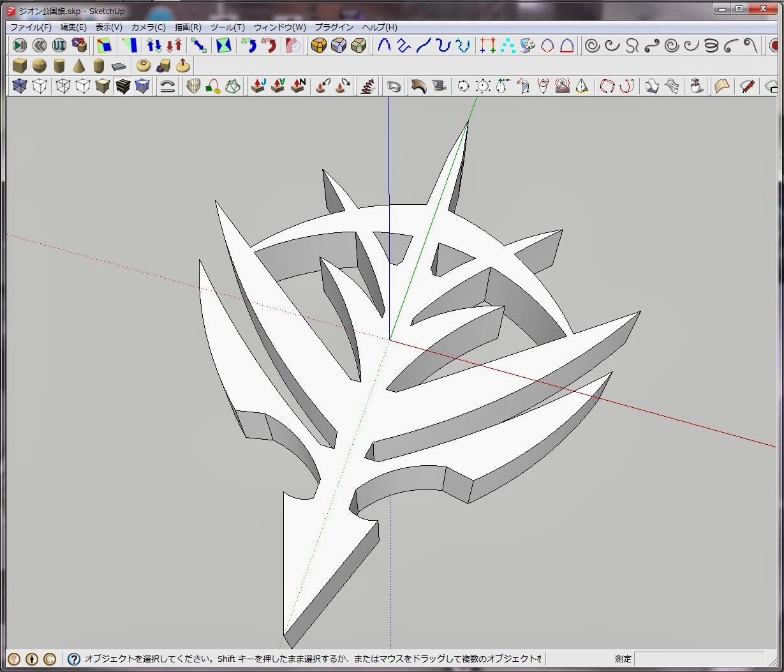
Task: Click the credits person status bar icon
Action: (x=31, y=659)
